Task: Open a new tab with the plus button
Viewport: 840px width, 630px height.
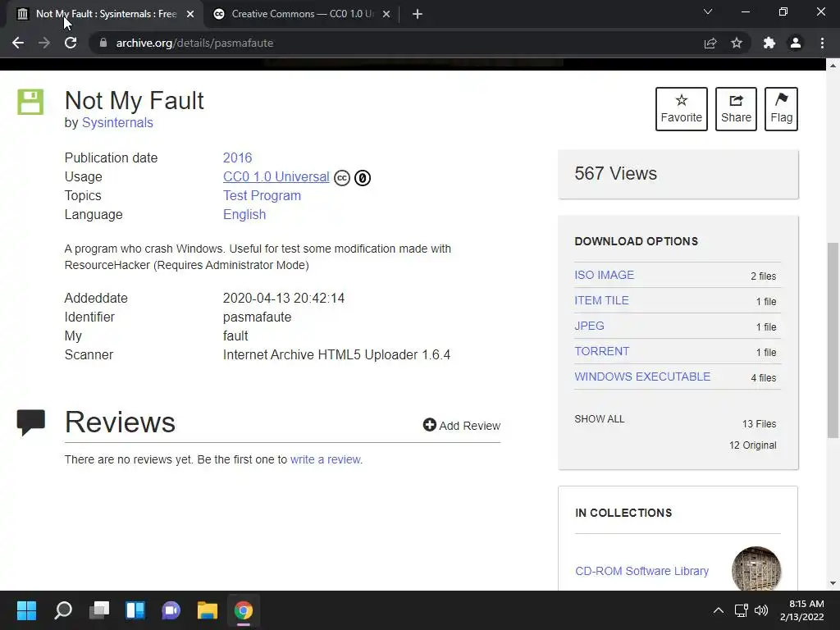Action: [418, 14]
